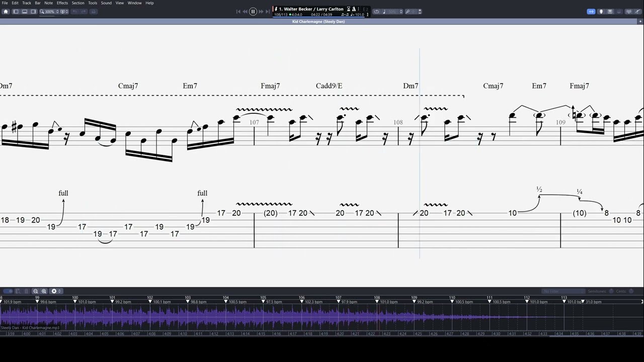Open the Home screen icon
This screenshot has height=362, width=644.
click(x=6, y=12)
